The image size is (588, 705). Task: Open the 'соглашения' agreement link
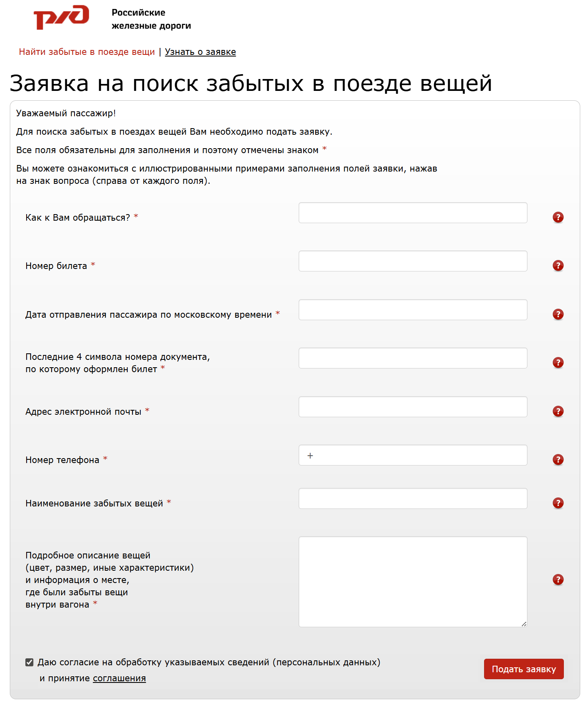[x=119, y=678]
